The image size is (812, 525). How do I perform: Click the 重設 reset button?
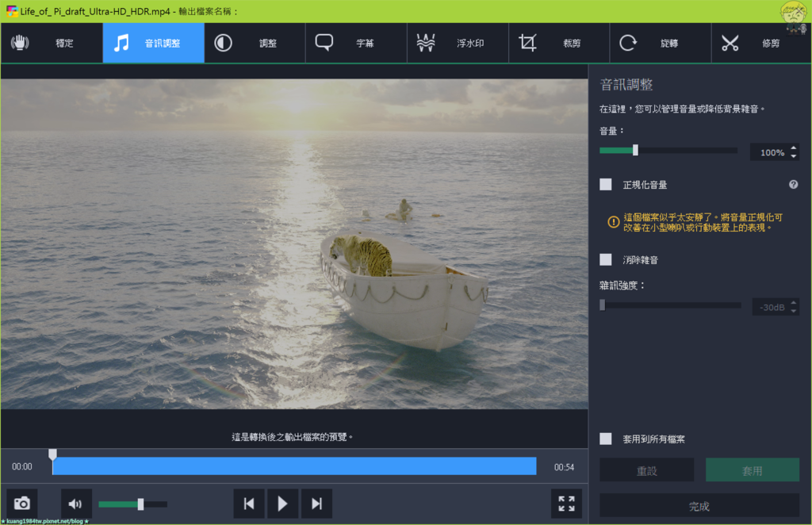pyautogui.click(x=647, y=470)
